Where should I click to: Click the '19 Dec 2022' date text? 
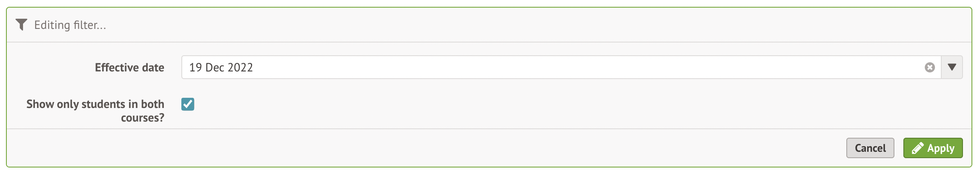[x=221, y=68]
